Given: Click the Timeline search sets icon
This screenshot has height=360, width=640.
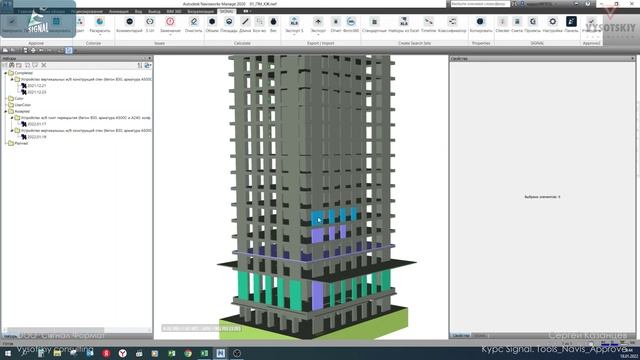Looking at the screenshot, I should [x=428, y=22].
